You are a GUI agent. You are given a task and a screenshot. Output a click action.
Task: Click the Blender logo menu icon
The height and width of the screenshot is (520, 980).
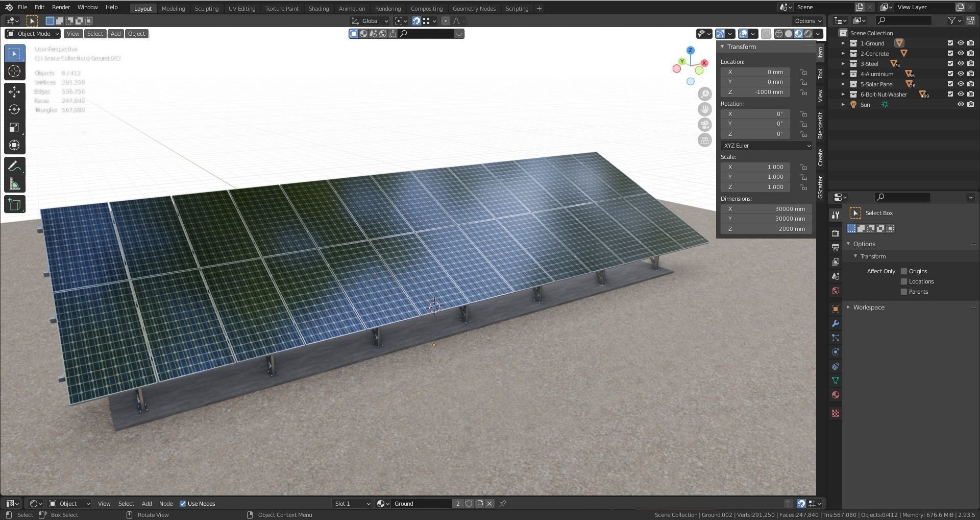pos(9,7)
